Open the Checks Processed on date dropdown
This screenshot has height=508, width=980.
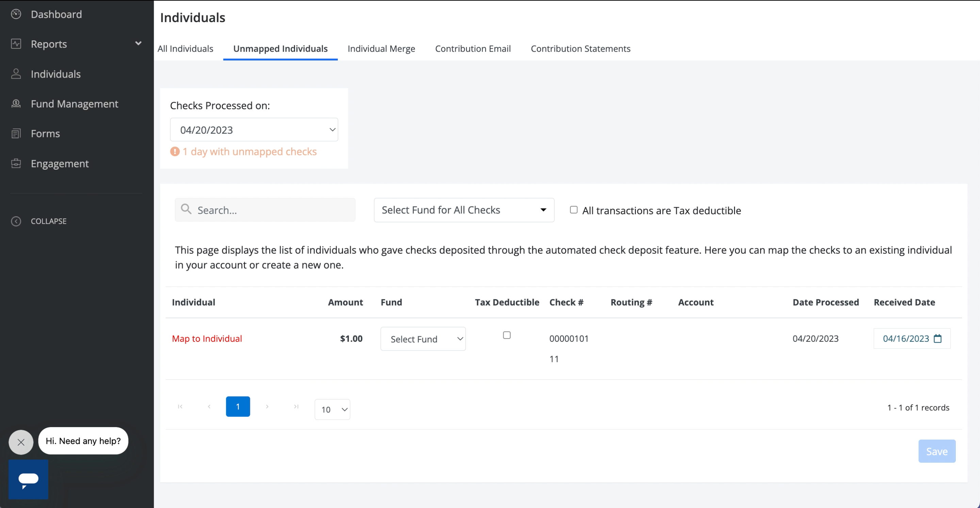pyautogui.click(x=254, y=130)
